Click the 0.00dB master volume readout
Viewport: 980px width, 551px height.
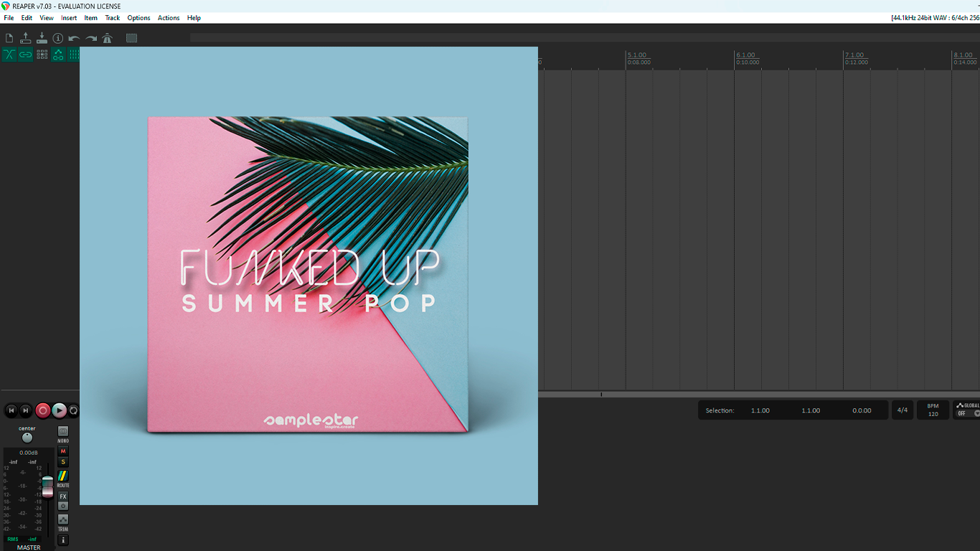tap(29, 453)
